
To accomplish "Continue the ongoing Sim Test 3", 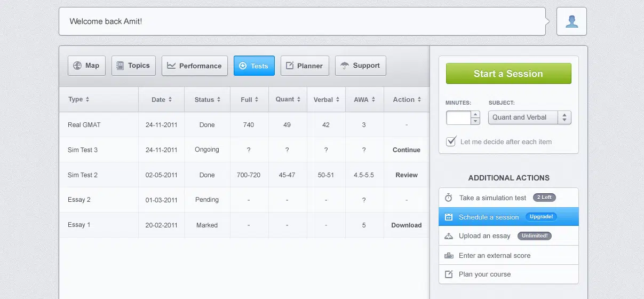I will 406,150.
